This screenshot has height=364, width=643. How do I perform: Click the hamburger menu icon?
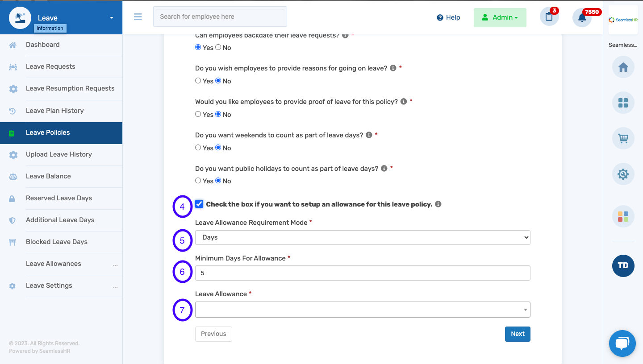pos(138,17)
